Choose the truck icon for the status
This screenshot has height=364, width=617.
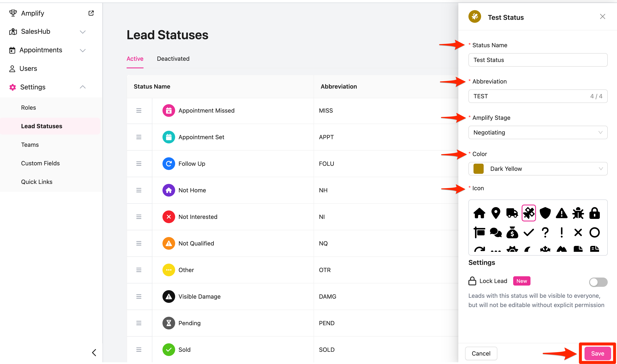point(512,213)
